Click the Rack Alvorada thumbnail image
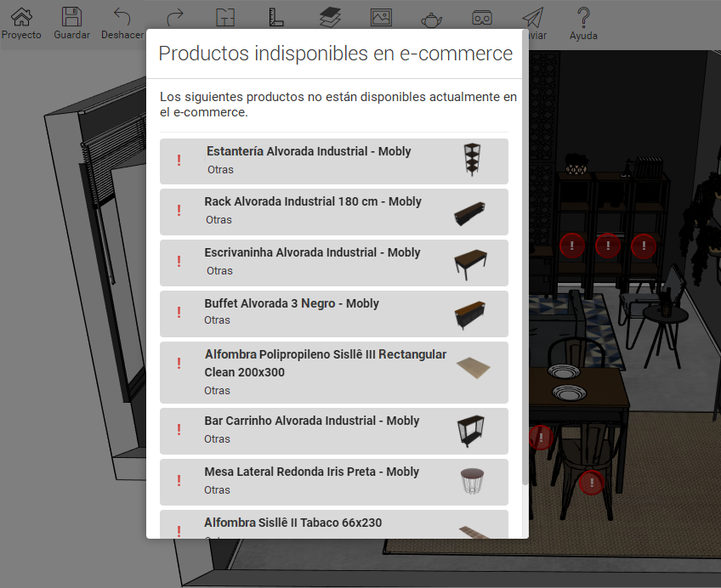Viewport: 721px width, 588px height. (470, 213)
